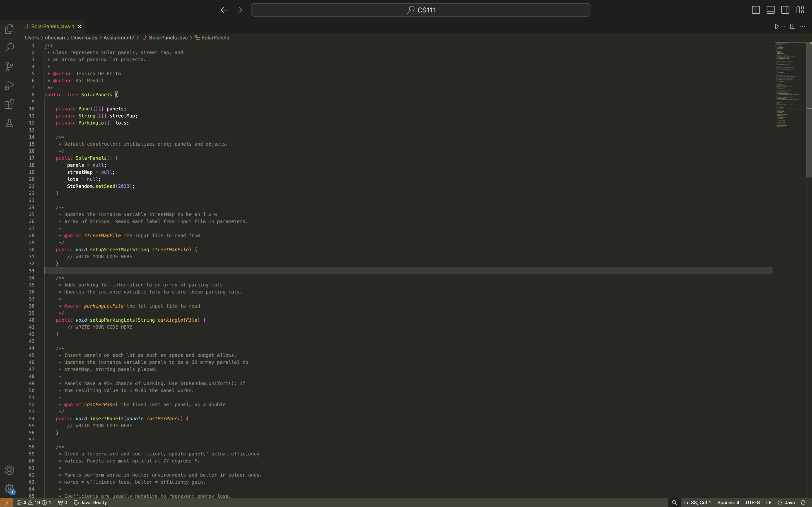Viewport: 812px width, 507px height.
Task: Open the Explorer view in activity bar
Action: [x=9, y=29]
